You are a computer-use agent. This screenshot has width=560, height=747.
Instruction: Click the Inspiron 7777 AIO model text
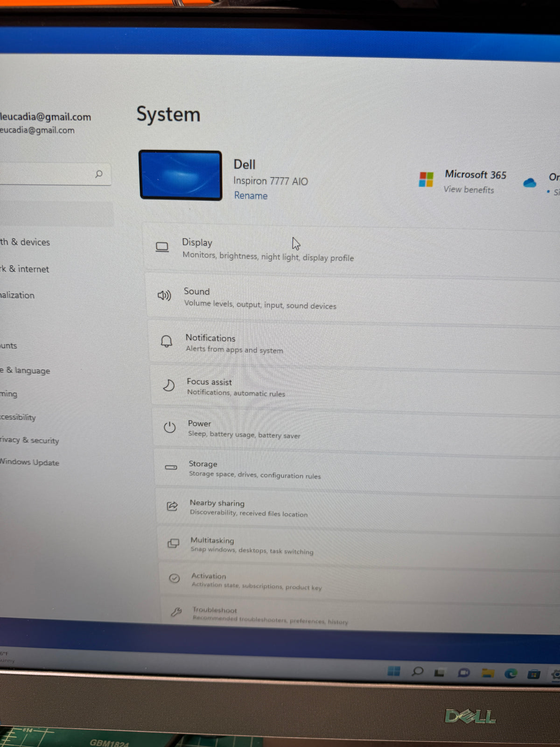(271, 181)
